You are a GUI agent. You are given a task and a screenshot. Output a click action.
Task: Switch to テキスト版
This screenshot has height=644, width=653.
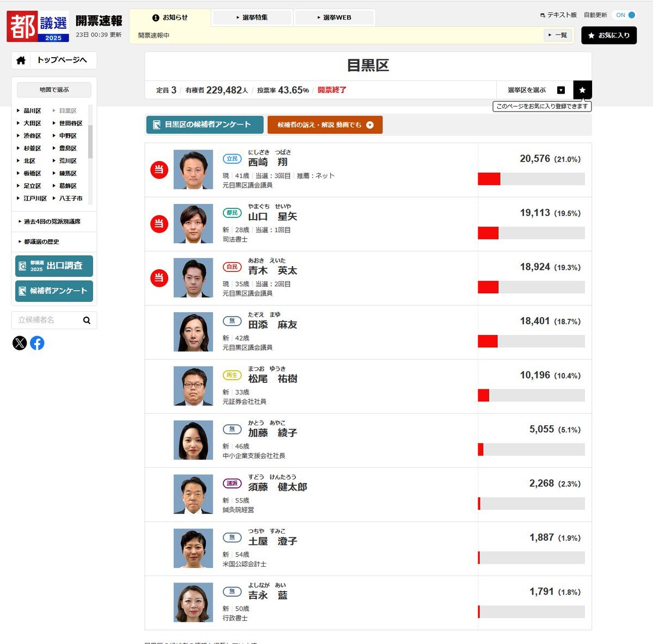pyautogui.click(x=562, y=15)
